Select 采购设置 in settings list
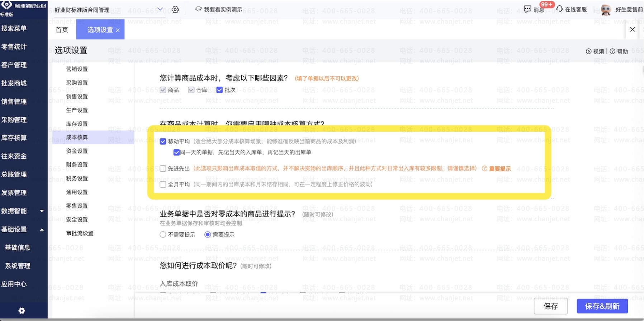The width and height of the screenshot is (644, 321). click(x=77, y=83)
